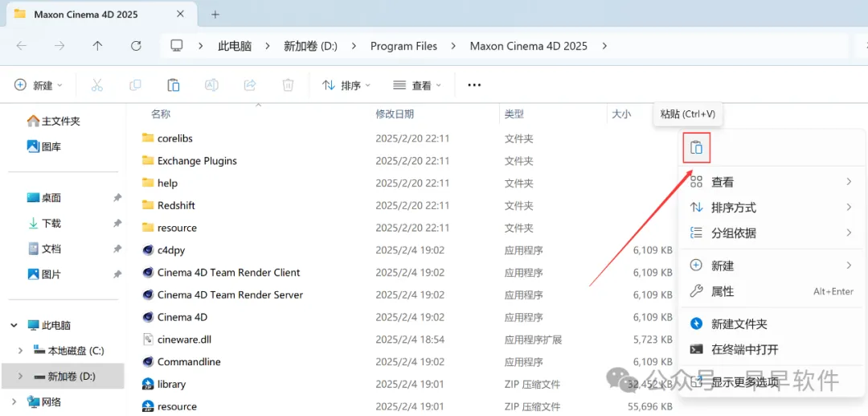The image size is (868, 416).
Task: Open 文档 in the sidebar
Action: pos(44,249)
